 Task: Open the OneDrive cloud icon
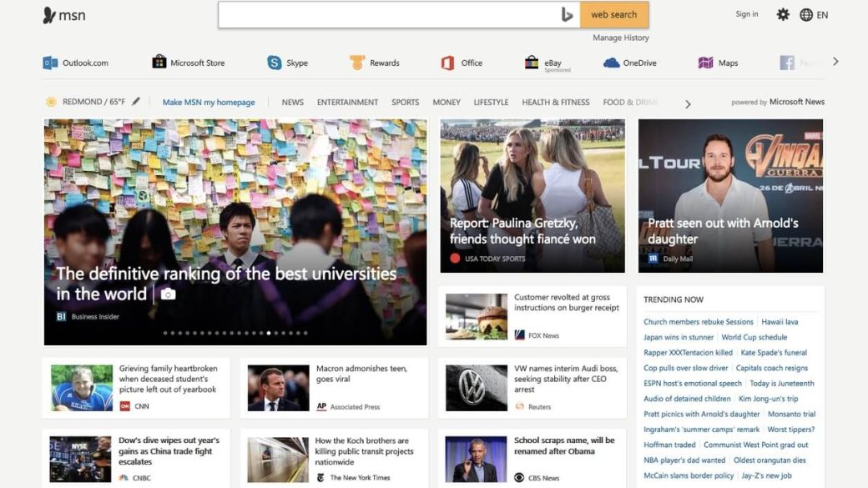tap(611, 63)
